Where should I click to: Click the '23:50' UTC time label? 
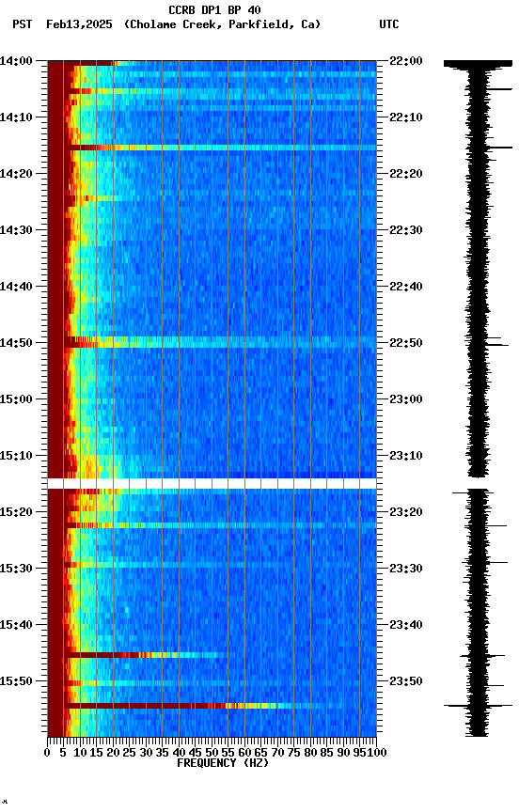[406, 682]
